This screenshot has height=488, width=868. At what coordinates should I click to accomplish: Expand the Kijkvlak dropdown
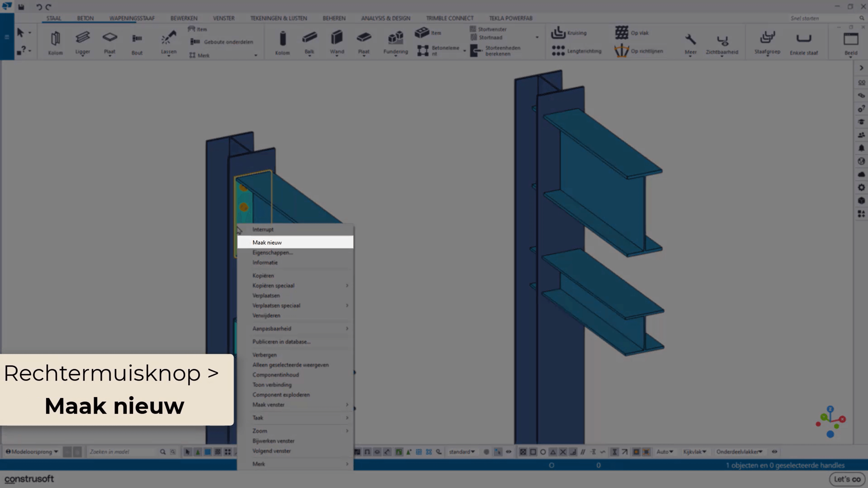tap(694, 452)
